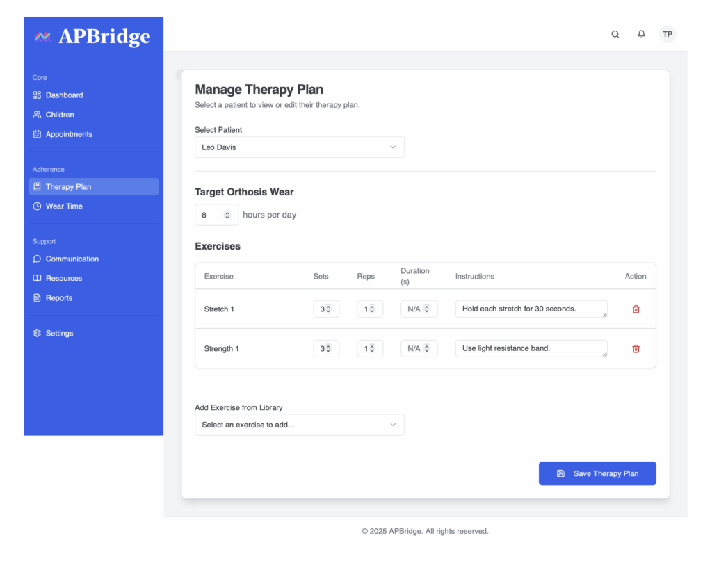The image size is (712, 588).
Task: Open Resources in sidebar
Action: point(94,278)
